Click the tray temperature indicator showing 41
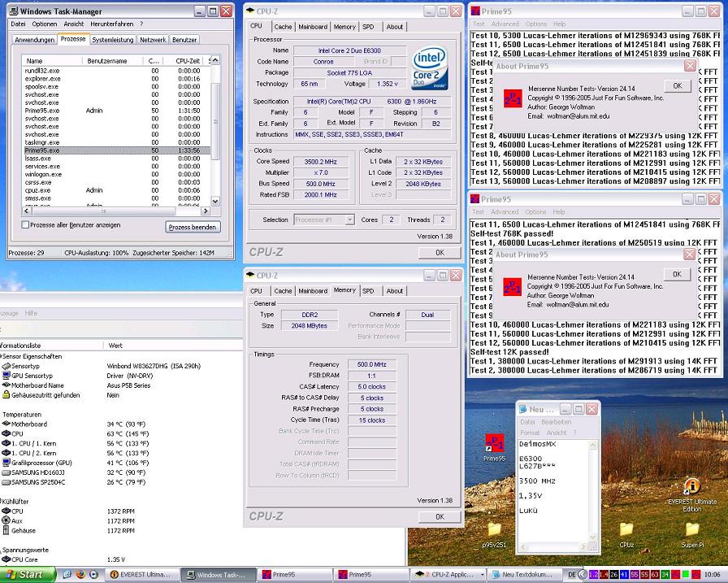Screen dimensions: 728x583 pyautogui.click(x=623, y=575)
